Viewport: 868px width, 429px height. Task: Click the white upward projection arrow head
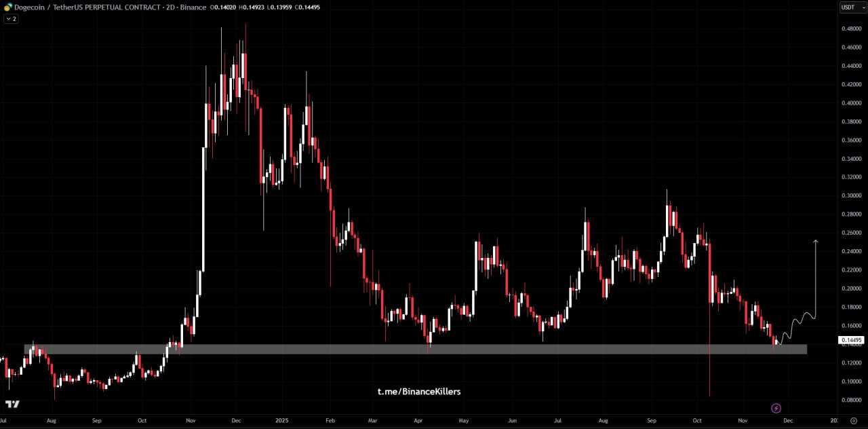816,242
